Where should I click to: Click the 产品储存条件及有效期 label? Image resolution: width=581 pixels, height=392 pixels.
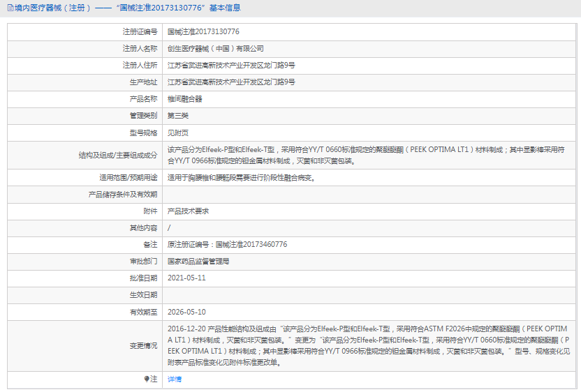tap(123, 195)
